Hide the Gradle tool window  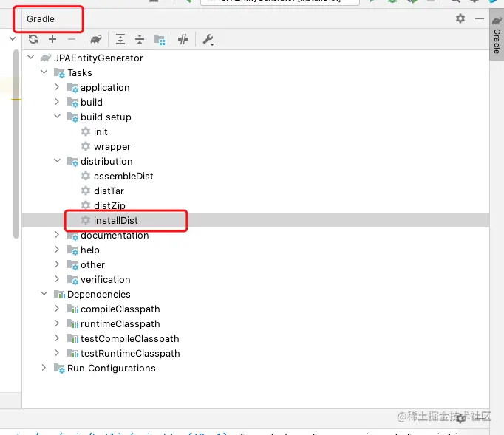[x=480, y=18]
